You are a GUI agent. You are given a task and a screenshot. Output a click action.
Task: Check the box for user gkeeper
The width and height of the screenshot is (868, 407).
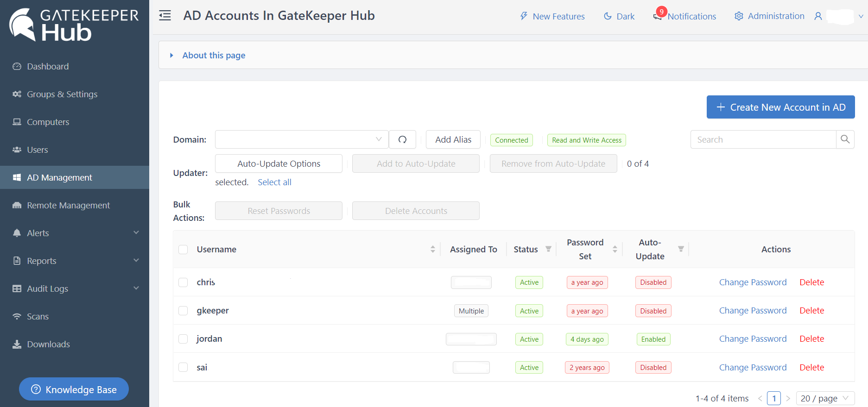tap(183, 311)
